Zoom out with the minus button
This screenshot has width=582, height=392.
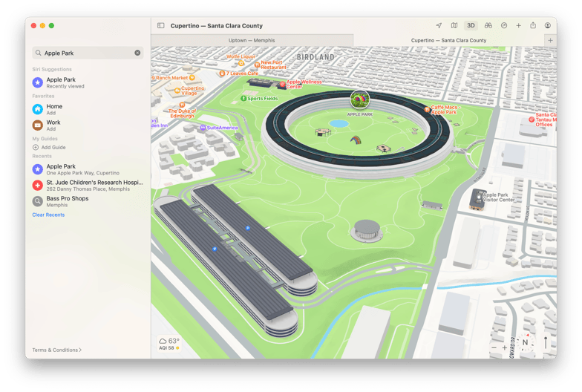tap(494, 347)
